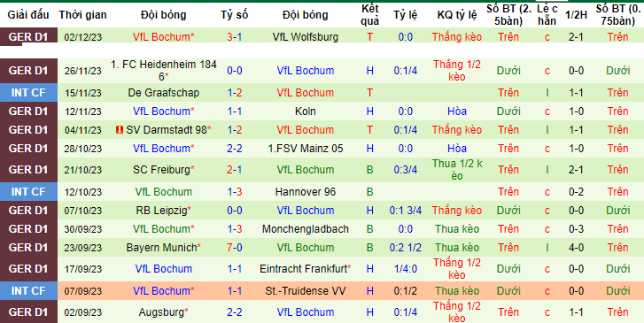Click the KQ tỷ lệ column header
644x323 pixels.
pos(457,15)
